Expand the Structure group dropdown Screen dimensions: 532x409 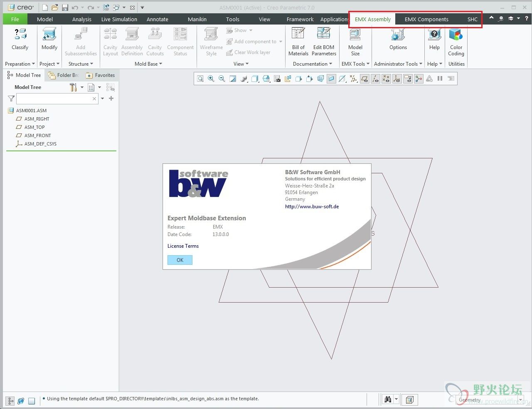click(81, 64)
